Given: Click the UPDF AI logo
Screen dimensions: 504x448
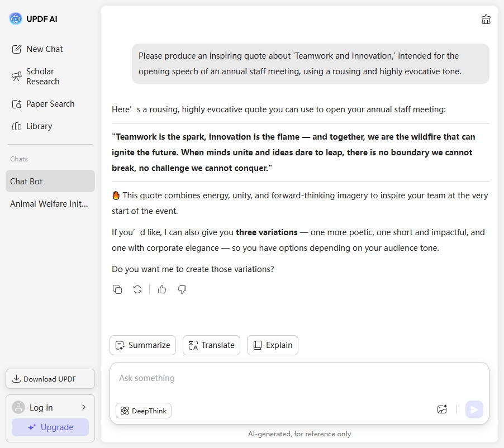Looking at the screenshot, I should (x=16, y=19).
